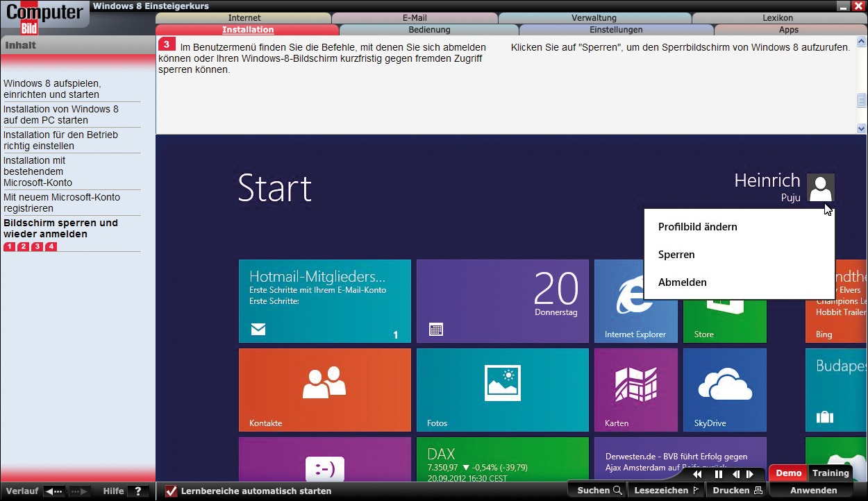Screen dimensions: 868x501
Task: Step back one frame in playback
Action: [736, 475]
